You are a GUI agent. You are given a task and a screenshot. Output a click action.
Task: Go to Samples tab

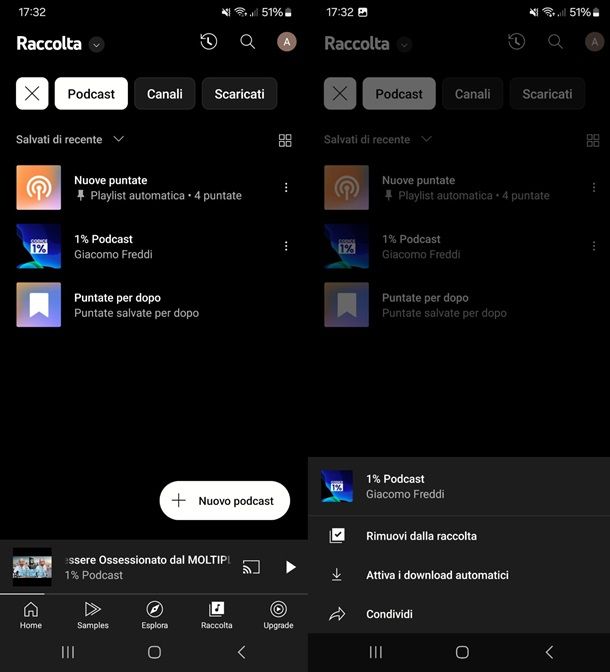pos(93,615)
